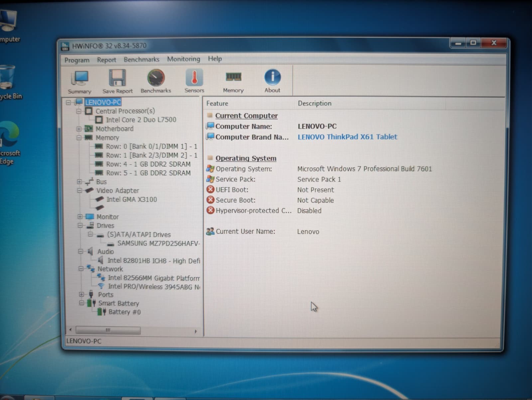Select Battery #0 tree item
The width and height of the screenshot is (532, 400).
[124, 312]
